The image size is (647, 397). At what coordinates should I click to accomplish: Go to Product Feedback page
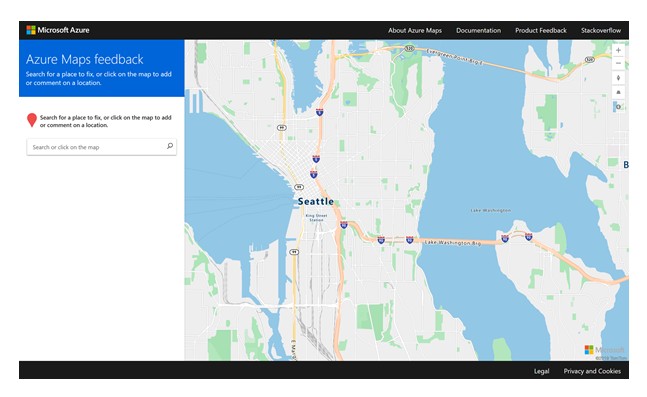coord(541,31)
